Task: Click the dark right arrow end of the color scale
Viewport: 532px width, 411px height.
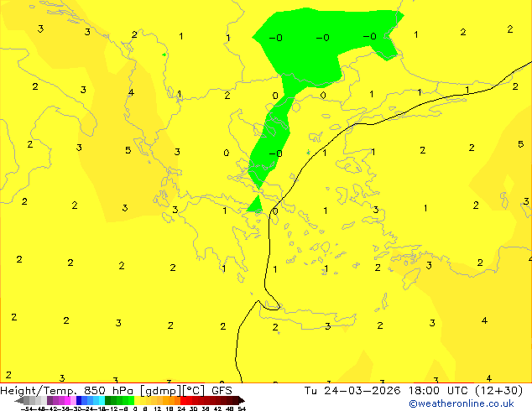Action: tap(242, 400)
